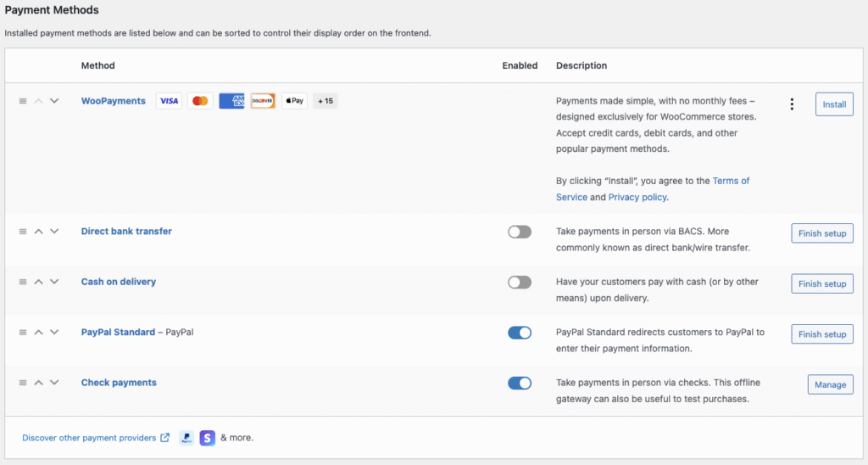Move PayPal Standard up
Image resolution: width=868 pixels, height=465 pixels.
[38, 332]
